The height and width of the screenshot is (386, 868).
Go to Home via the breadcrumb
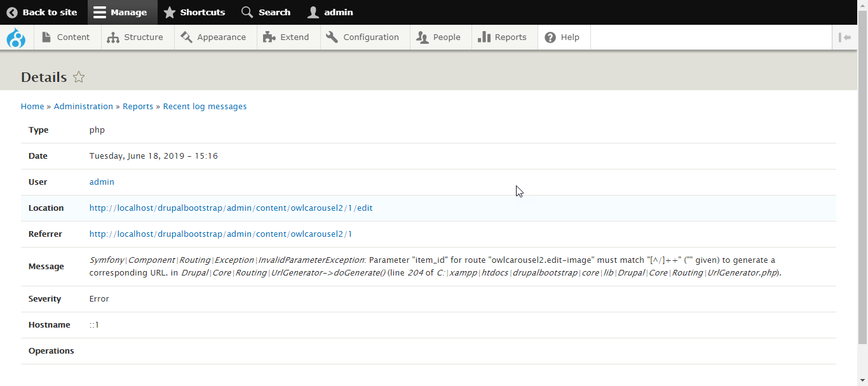tap(32, 106)
